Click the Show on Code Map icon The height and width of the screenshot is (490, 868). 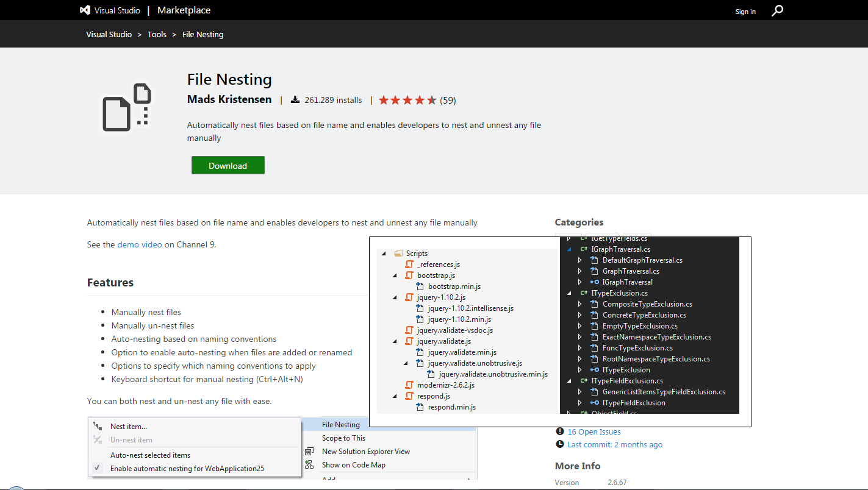310,465
